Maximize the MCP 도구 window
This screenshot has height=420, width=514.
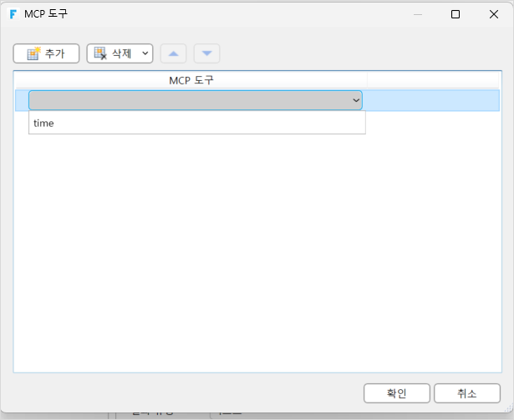tap(455, 14)
